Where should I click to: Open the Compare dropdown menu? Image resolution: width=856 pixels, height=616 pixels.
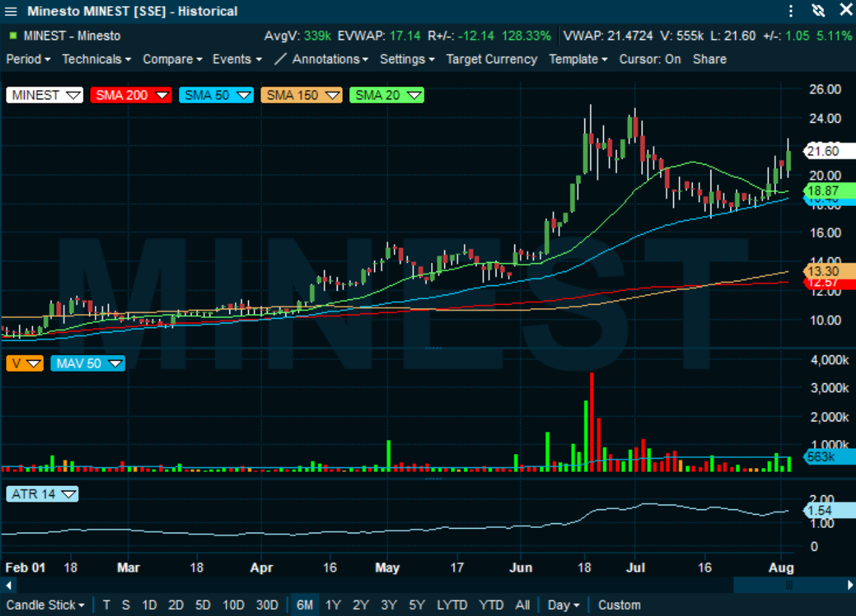173,59
